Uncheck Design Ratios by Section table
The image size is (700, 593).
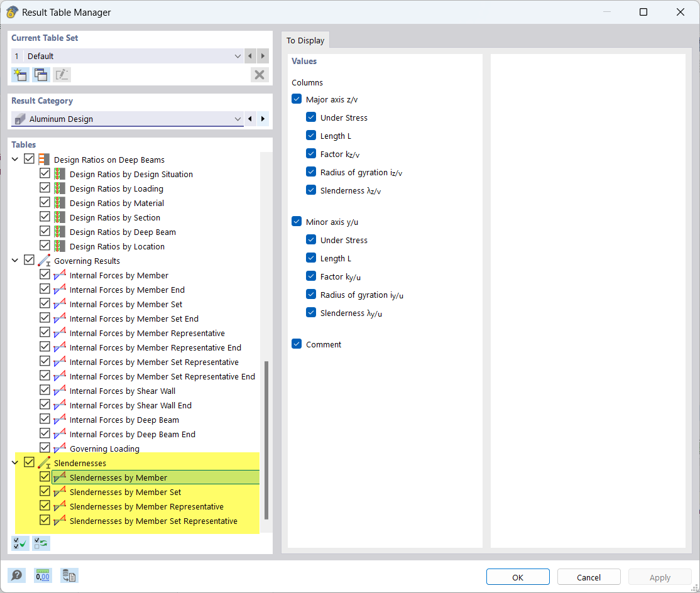[x=45, y=216]
